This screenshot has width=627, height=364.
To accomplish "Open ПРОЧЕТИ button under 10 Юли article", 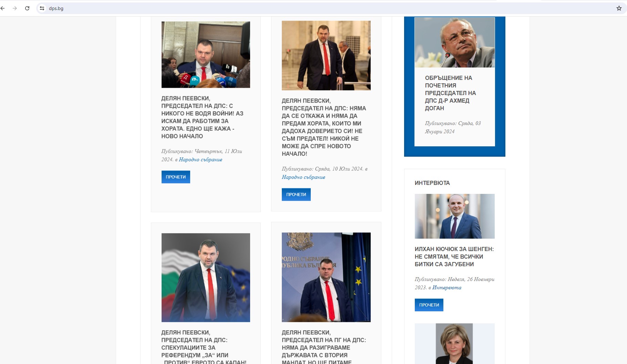I will coord(296,195).
